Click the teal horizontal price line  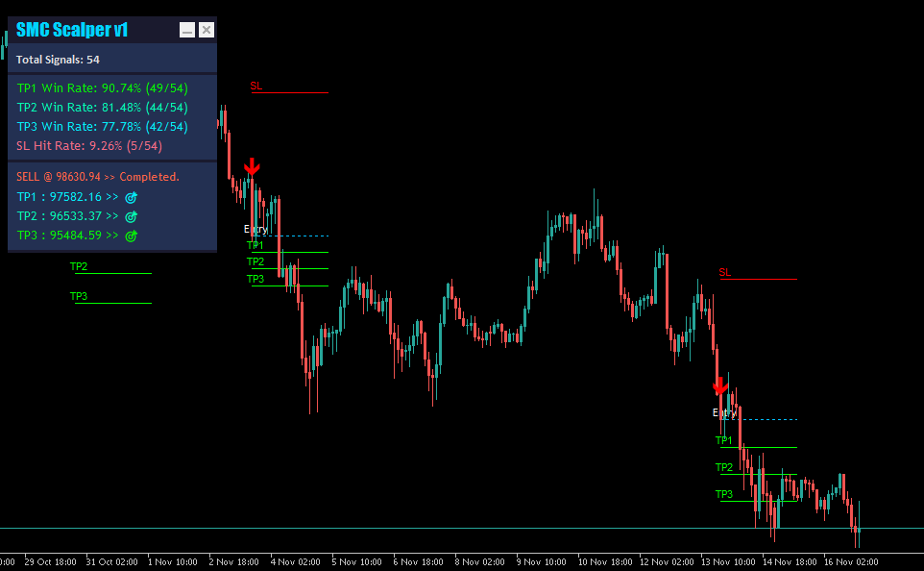pos(462,528)
